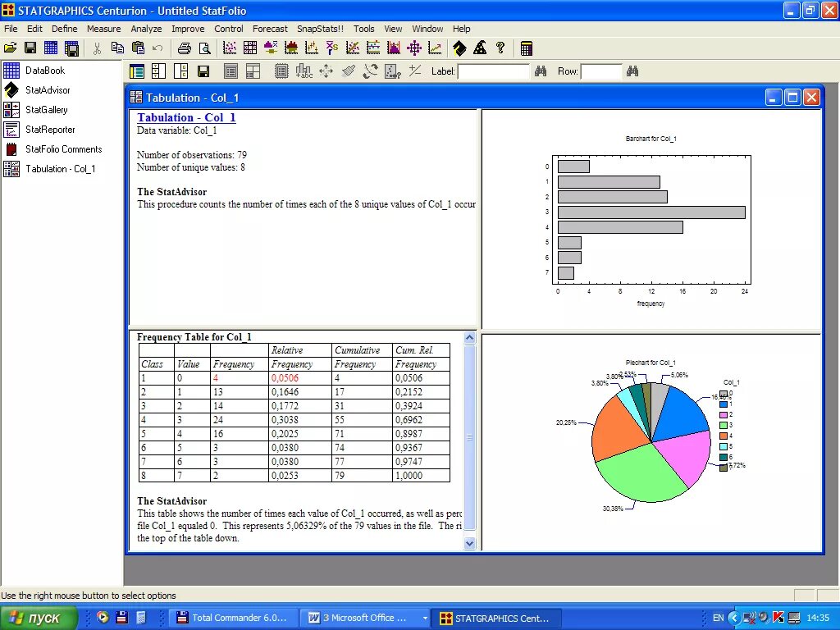Open the Window menu

coord(427,29)
